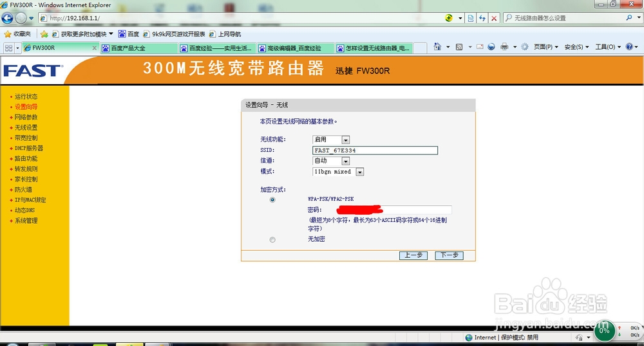Image resolution: width=644 pixels, height=346 pixels.
Task: Expand the Print dropdown arrow
Action: [514, 47]
